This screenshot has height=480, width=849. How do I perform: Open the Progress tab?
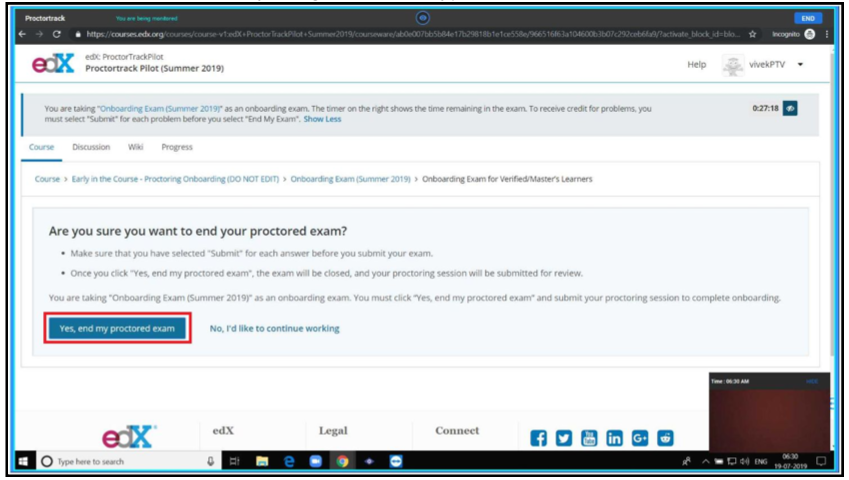177,147
